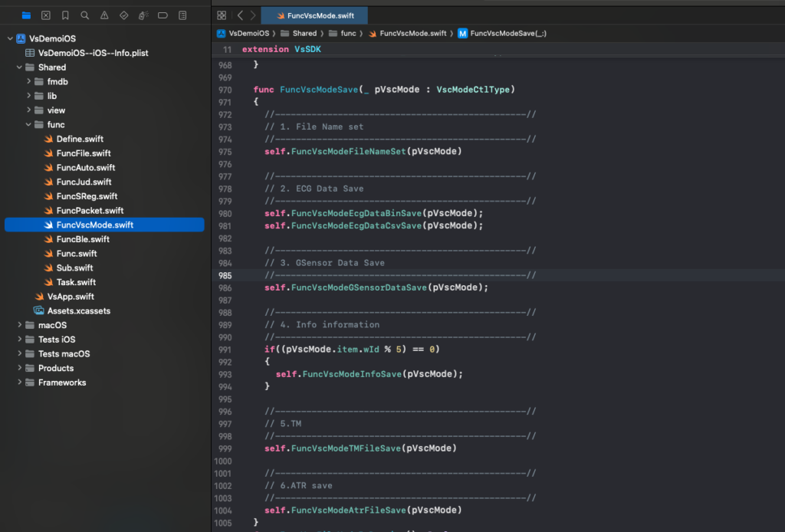Open the Test navigator diamond icon

[x=123, y=15]
